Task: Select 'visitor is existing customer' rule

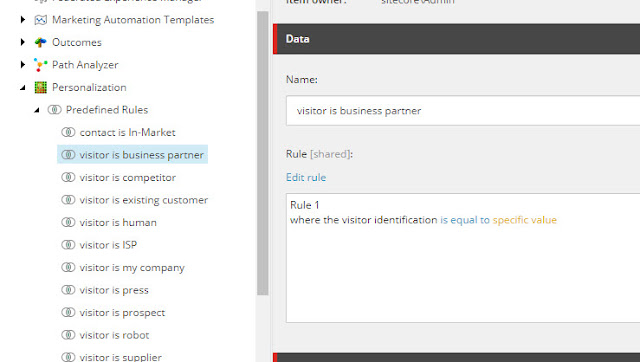Action: coord(144,200)
